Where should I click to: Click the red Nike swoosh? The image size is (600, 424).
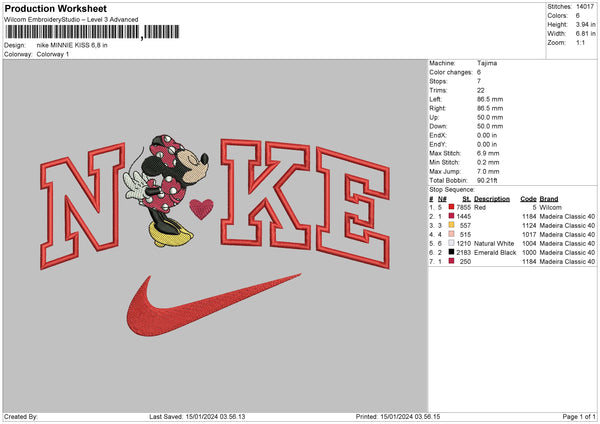(213, 305)
